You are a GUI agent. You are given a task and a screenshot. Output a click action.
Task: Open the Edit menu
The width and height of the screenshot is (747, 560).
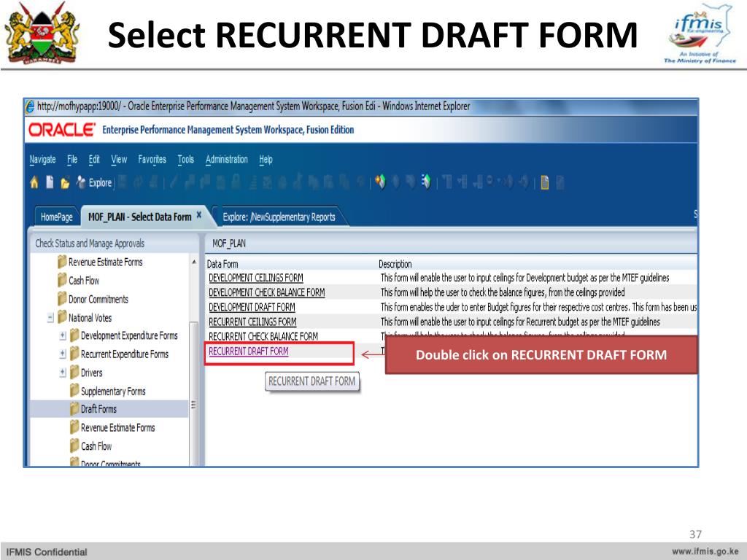(x=94, y=160)
